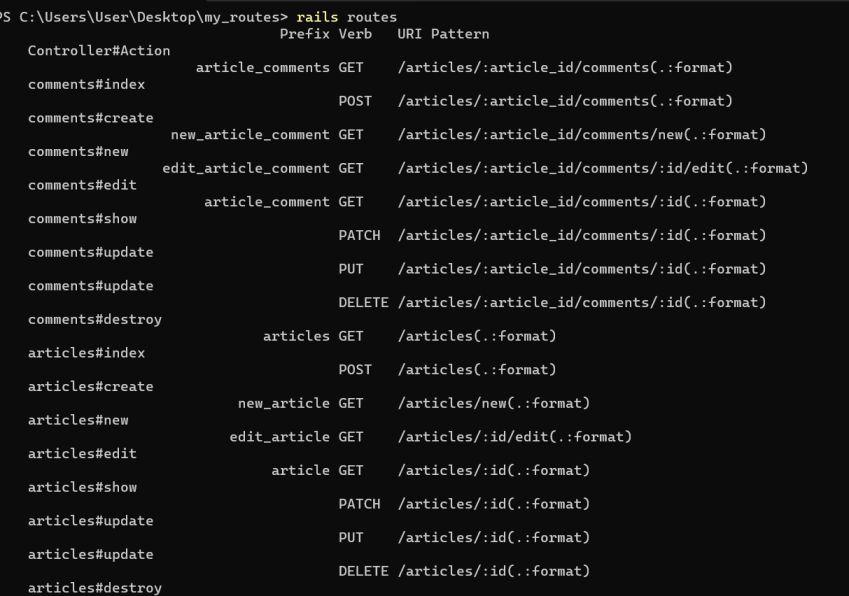Select the 'new_article_comment' route prefix

(250, 135)
